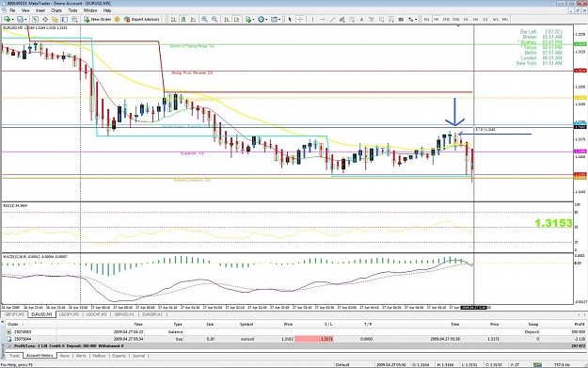This screenshot has height=368, width=588.
Task: Switch timeframe to M15
Action: tap(446, 19)
